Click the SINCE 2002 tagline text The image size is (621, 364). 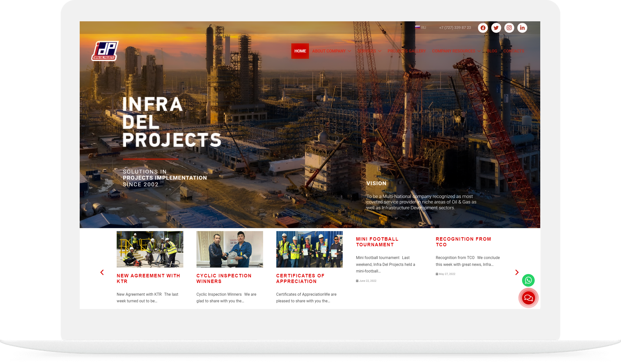coord(141,184)
